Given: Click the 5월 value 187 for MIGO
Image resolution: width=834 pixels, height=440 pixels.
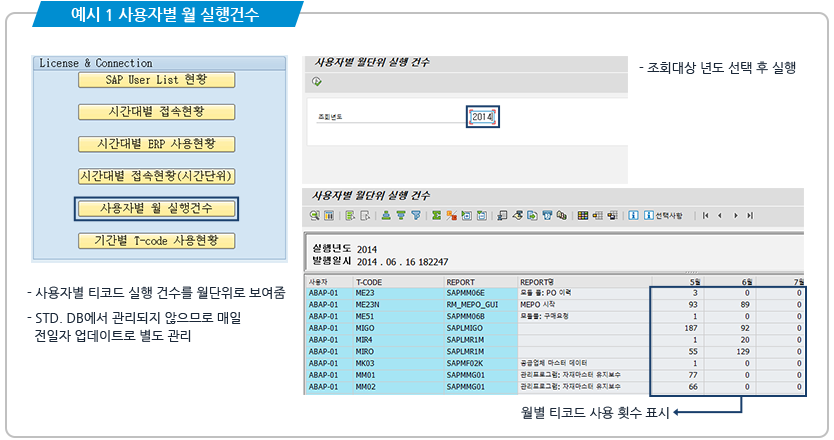Looking at the screenshot, I should [678, 328].
